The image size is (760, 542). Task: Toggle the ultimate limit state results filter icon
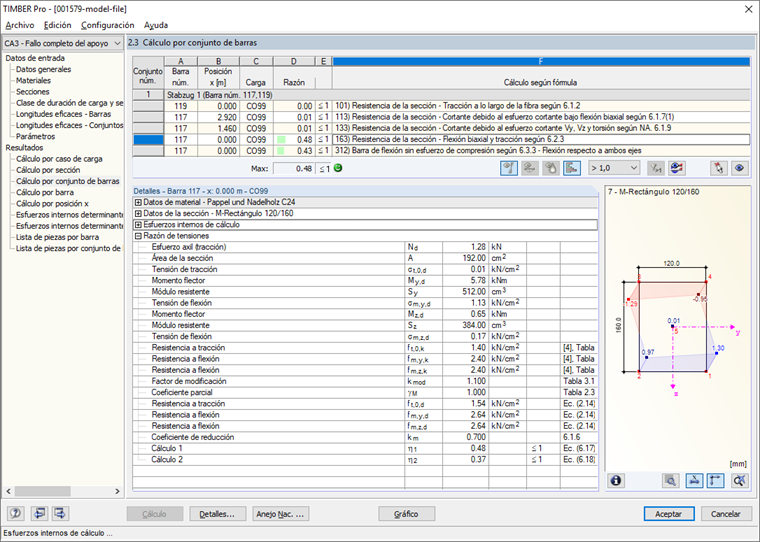[508, 168]
